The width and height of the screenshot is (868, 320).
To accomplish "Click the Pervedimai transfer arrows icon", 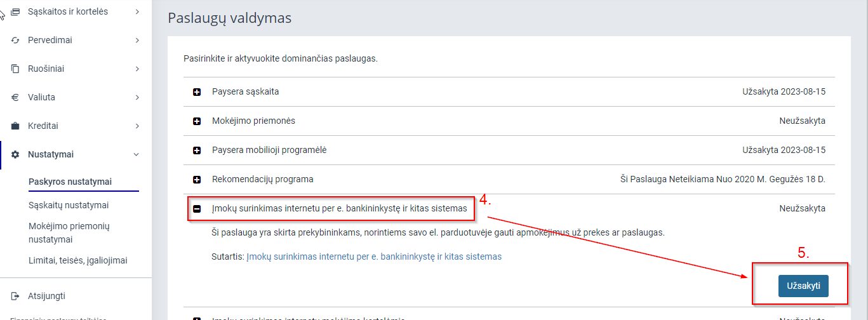I will 15,40.
